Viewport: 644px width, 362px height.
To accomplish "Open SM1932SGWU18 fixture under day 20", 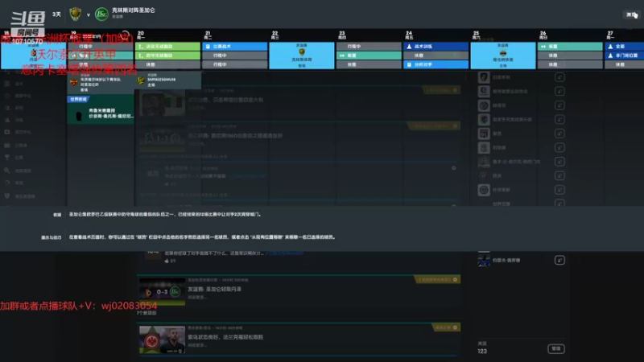I will [x=168, y=80].
